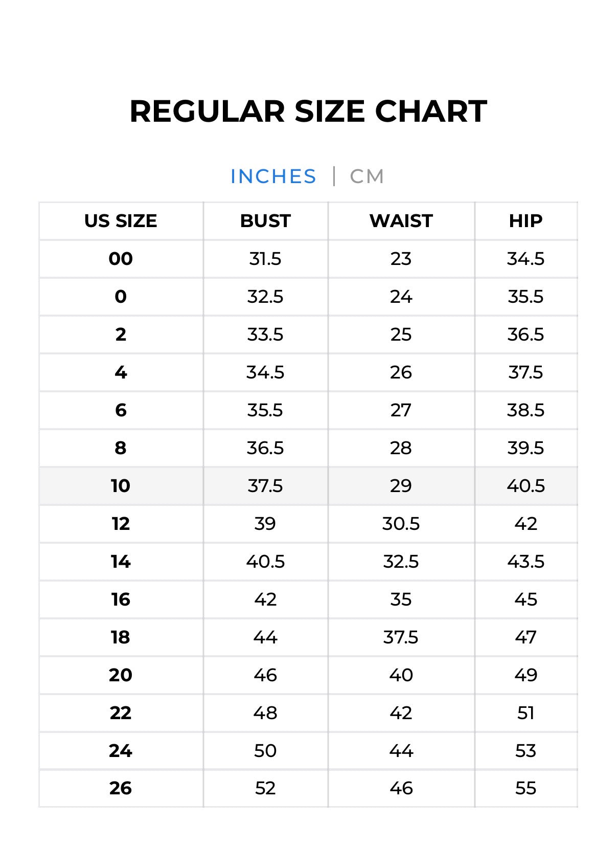Viewport: 596px width, 868px height.
Task: Click the waist value for size 22
Action: 401,713
